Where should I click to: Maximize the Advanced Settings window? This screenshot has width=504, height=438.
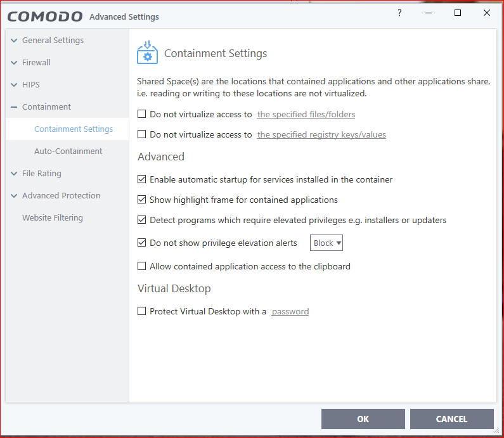tap(458, 13)
